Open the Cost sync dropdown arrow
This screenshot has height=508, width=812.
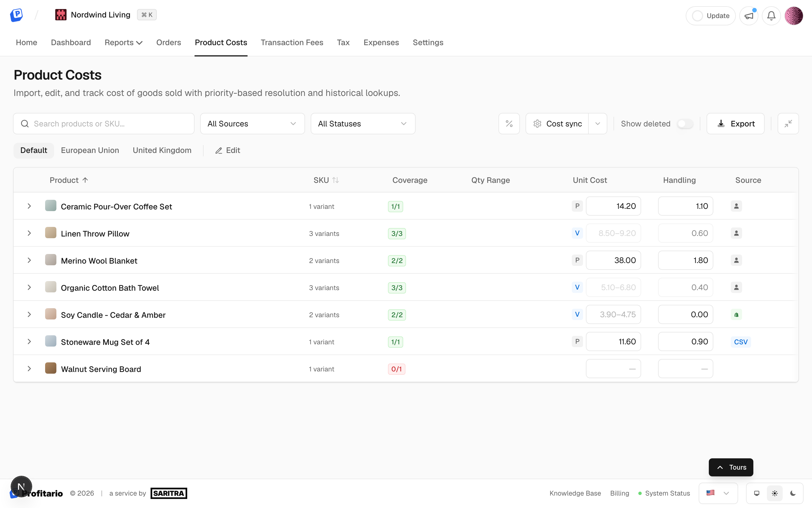coord(598,124)
